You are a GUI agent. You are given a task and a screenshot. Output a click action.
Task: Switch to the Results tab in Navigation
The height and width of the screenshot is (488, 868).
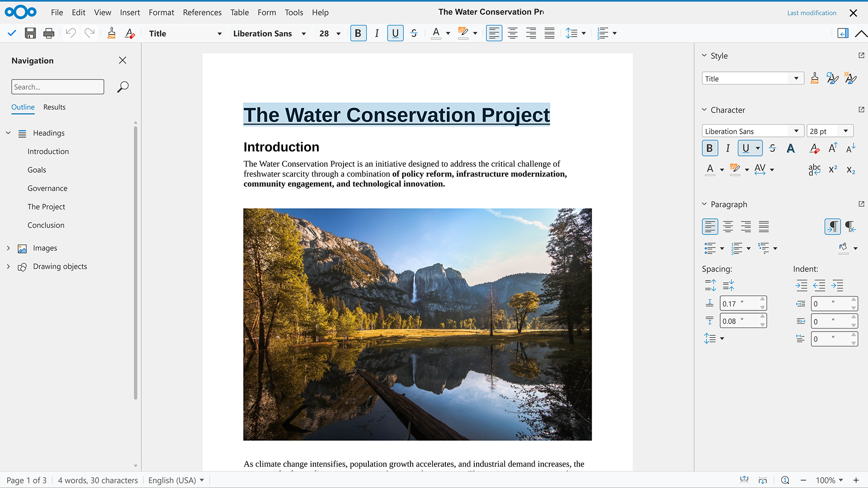click(54, 107)
